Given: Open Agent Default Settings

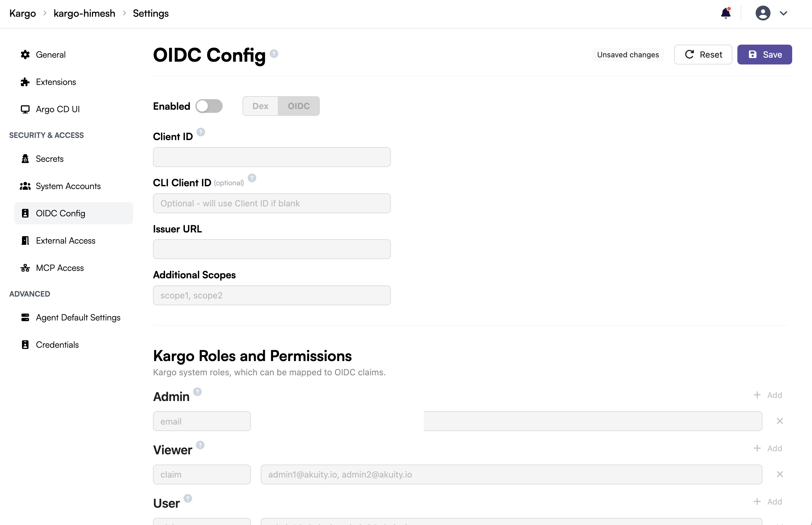Looking at the screenshot, I should tap(74, 317).
